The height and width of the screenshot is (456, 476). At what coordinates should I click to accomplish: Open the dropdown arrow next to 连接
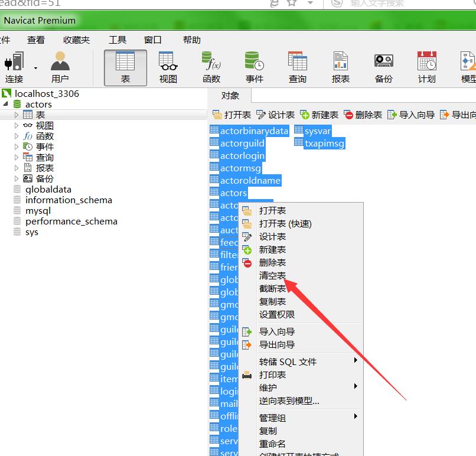(35, 68)
